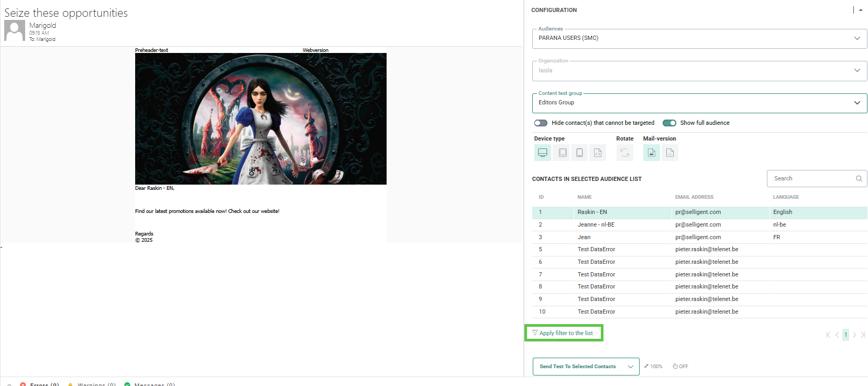Open the Webversion link in email
The width and height of the screenshot is (868, 386).
tap(315, 50)
